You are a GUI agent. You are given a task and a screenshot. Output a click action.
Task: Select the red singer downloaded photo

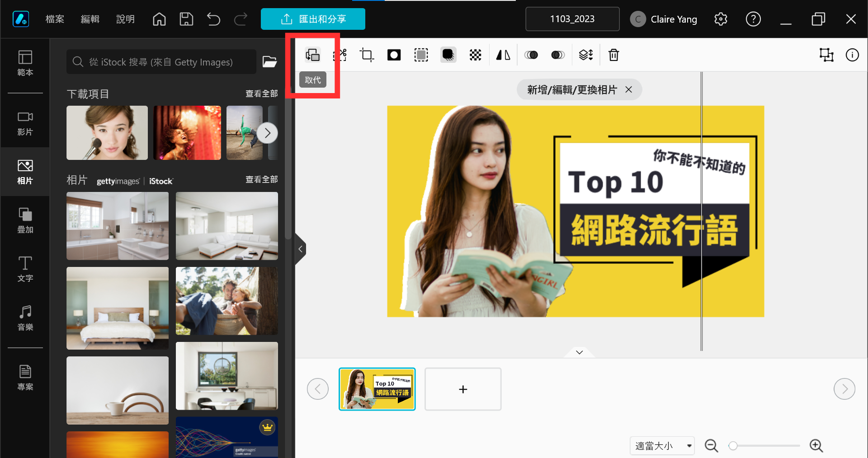click(x=187, y=133)
